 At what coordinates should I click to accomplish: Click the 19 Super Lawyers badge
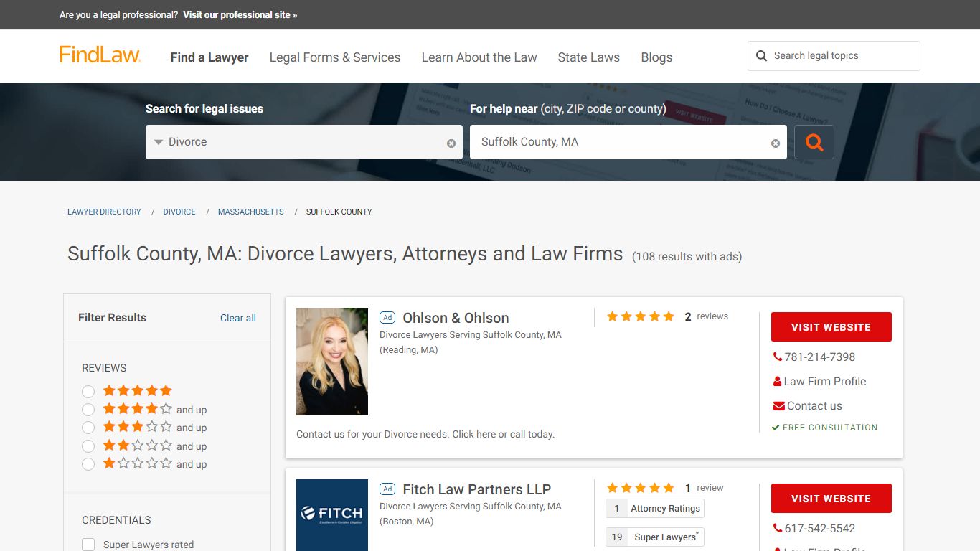(655, 537)
